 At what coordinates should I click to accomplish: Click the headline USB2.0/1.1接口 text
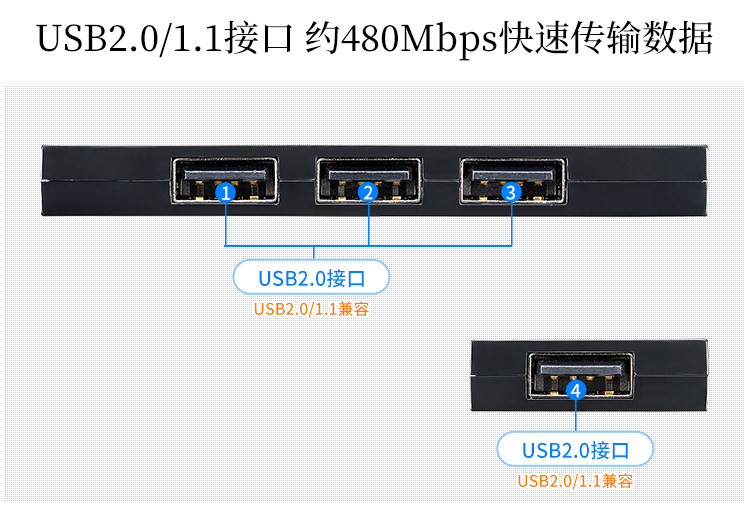164,38
